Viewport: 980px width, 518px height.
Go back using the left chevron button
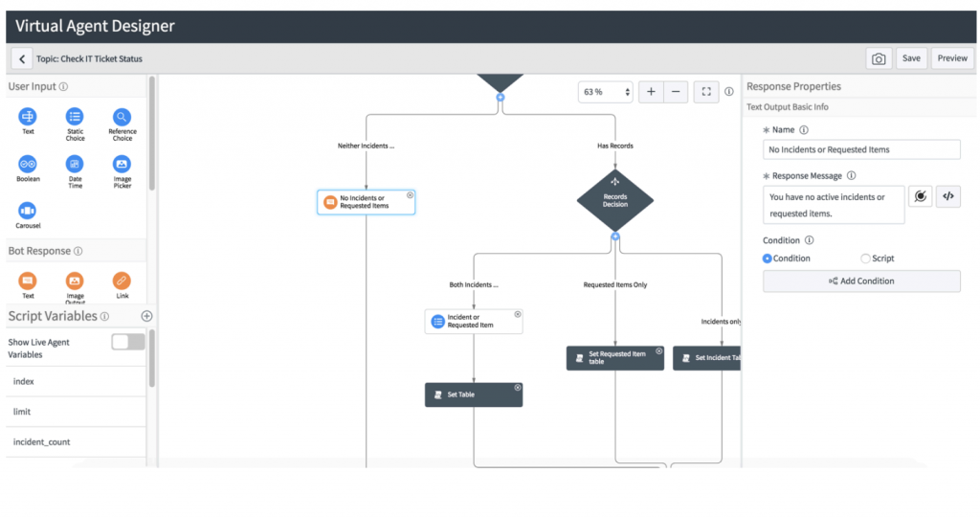pos(23,58)
